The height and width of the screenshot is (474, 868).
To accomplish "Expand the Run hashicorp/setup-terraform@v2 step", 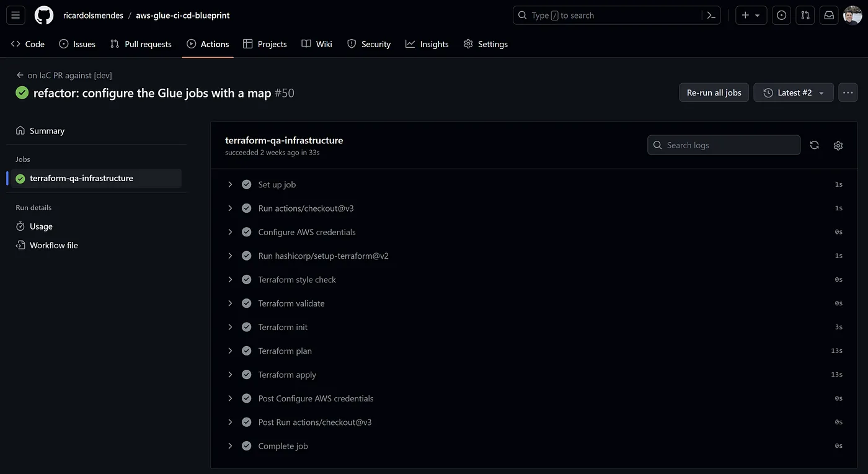I will click(x=230, y=256).
